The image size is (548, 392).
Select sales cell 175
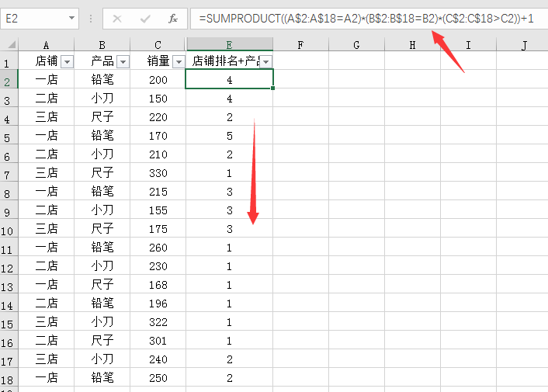pos(158,229)
